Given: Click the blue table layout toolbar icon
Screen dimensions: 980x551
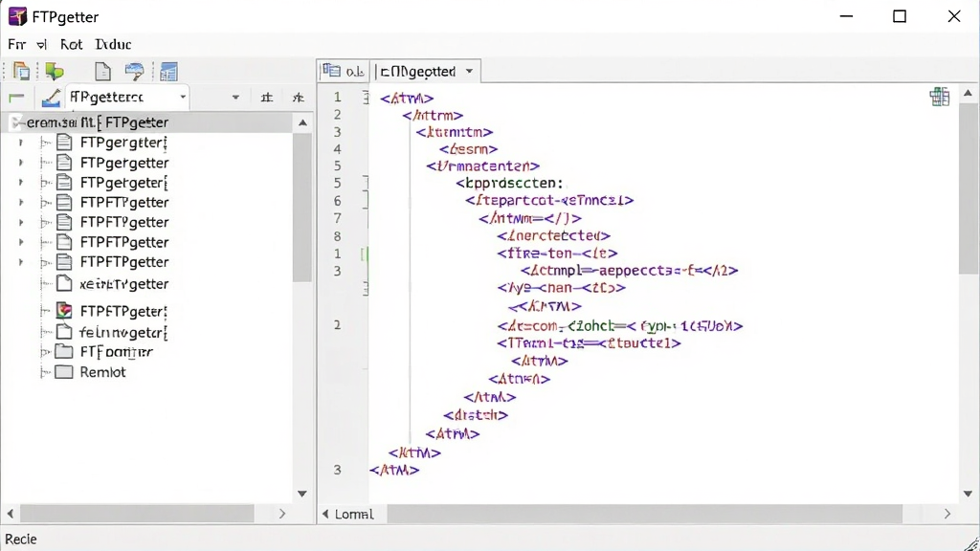Looking at the screenshot, I should [x=168, y=71].
